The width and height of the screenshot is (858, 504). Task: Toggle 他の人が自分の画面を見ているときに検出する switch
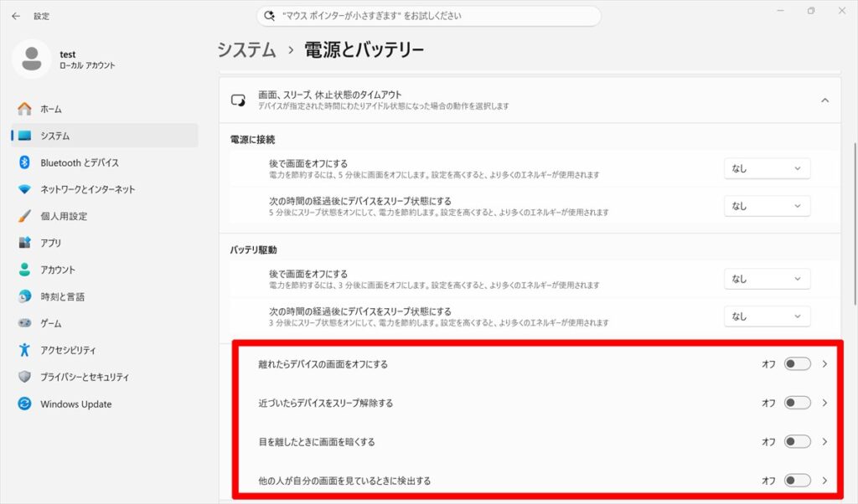pos(798,481)
